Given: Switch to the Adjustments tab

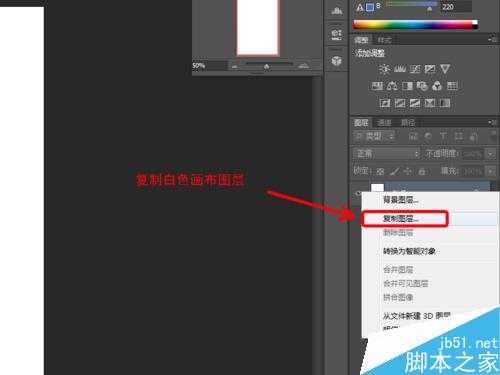Looking at the screenshot, I should coord(361,40).
